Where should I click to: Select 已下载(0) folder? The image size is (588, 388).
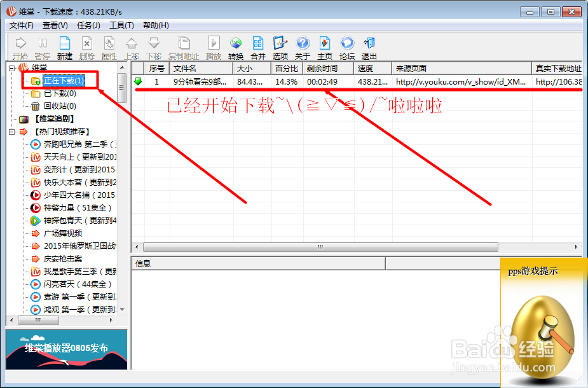60,94
